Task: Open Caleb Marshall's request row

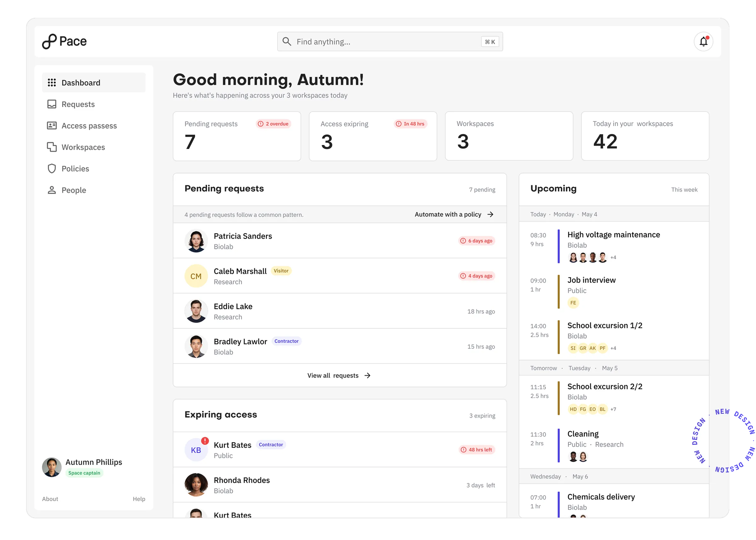Action: point(340,276)
